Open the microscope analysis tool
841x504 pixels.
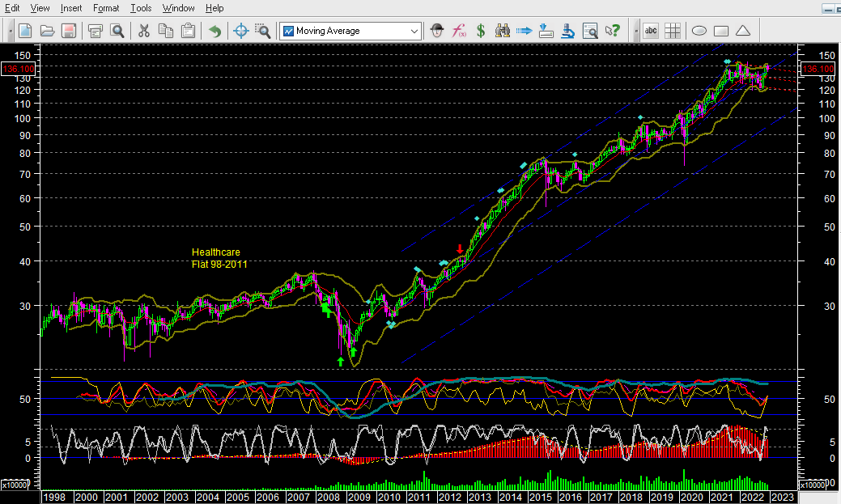(x=568, y=31)
